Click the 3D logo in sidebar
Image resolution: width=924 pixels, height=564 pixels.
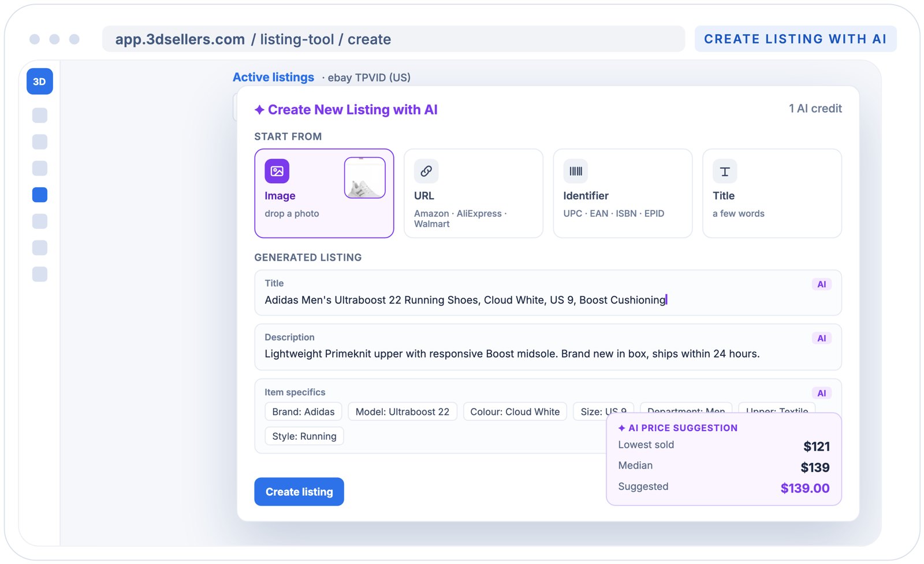(40, 81)
